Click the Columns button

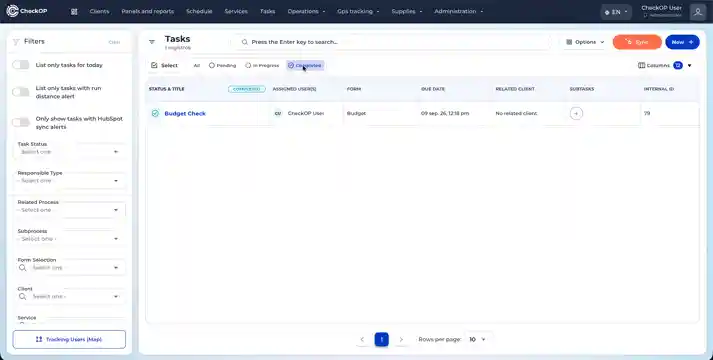click(x=654, y=65)
